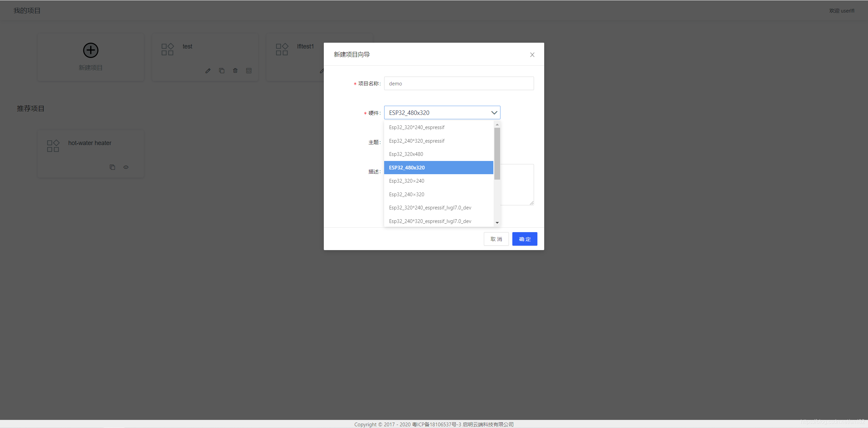Copy the hot-water heater project

coord(112,167)
